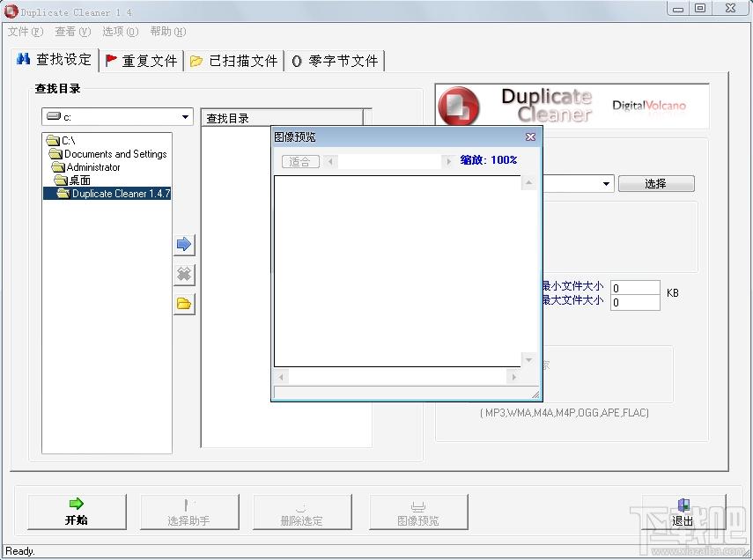
Task: Add selected folder with blue arrow button
Action: (x=184, y=245)
